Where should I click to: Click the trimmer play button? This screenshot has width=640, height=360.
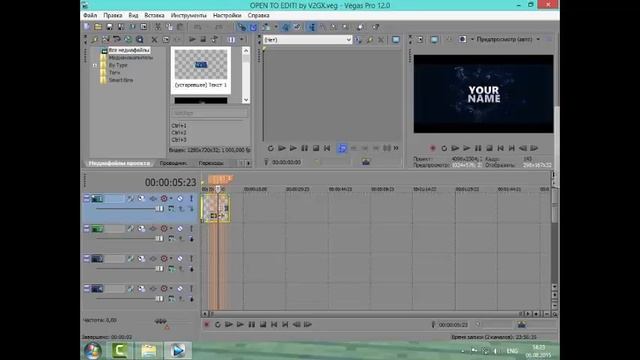coord(293,148)
